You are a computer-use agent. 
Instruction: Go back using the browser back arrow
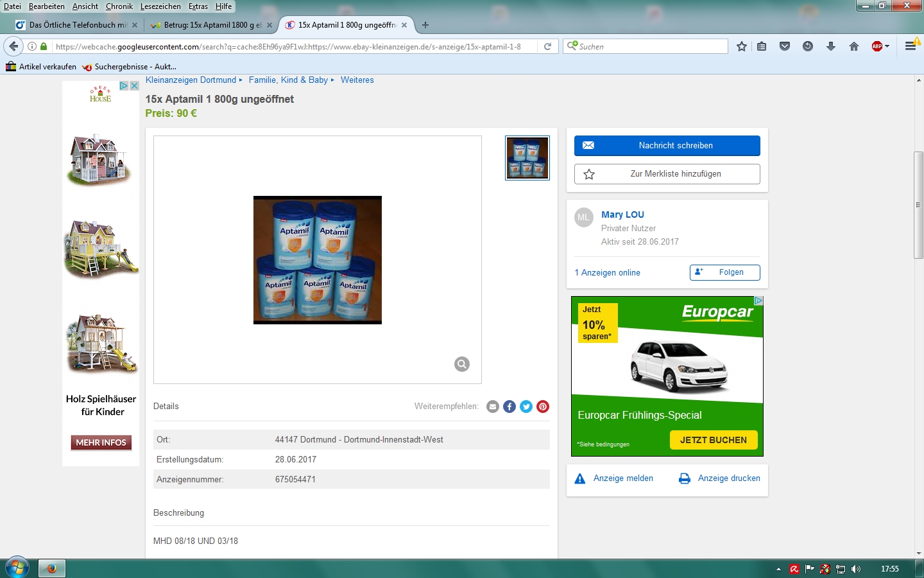tap(13, 46)
